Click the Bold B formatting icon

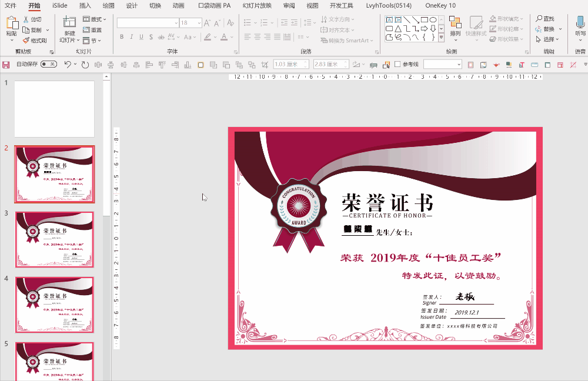[x=122, y=37]
